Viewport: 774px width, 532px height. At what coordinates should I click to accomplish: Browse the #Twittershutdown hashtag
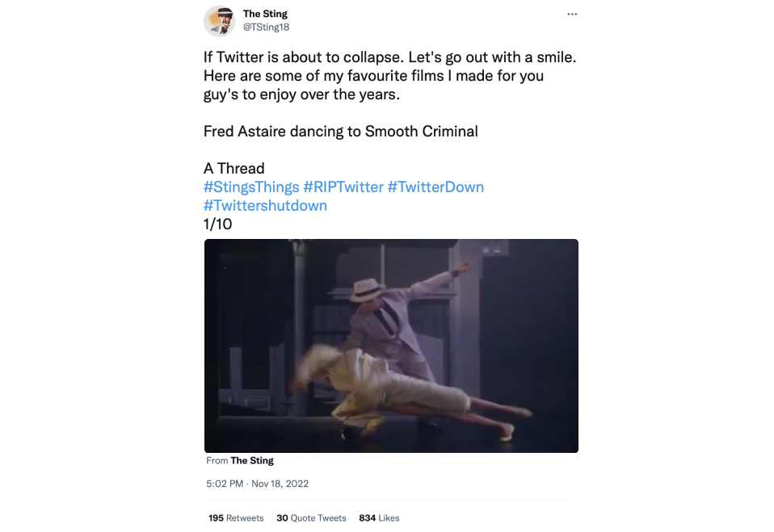click(x=265, y=206)
